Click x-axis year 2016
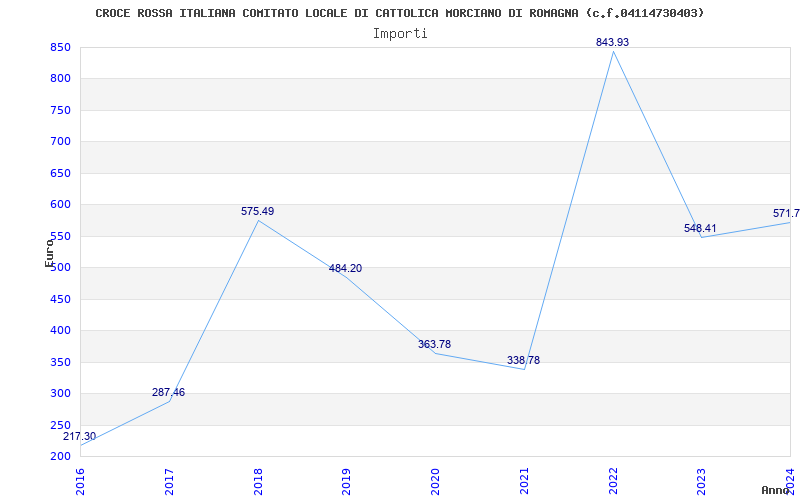Viewport: 800px width, 500px height. tap(81, 481)
